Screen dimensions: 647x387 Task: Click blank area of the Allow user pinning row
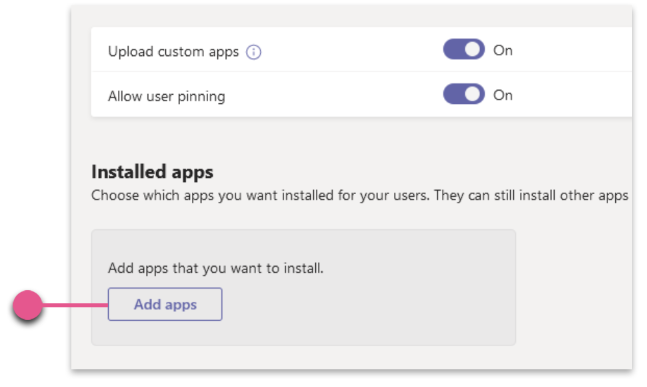point(330,95)
